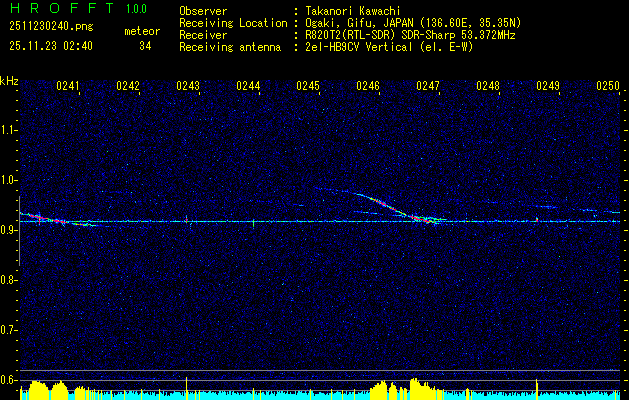Click the short echo burst at 0243
The image size is (629, 400).
(x=187, y=220)
